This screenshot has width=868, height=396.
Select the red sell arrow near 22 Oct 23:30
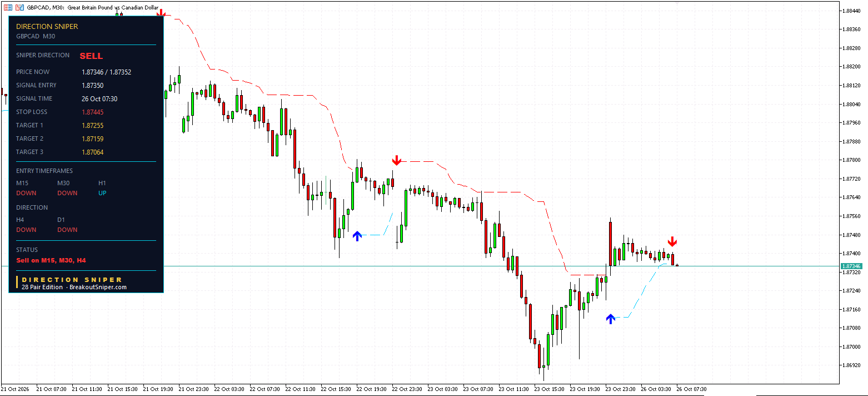[x=396, y=160]
